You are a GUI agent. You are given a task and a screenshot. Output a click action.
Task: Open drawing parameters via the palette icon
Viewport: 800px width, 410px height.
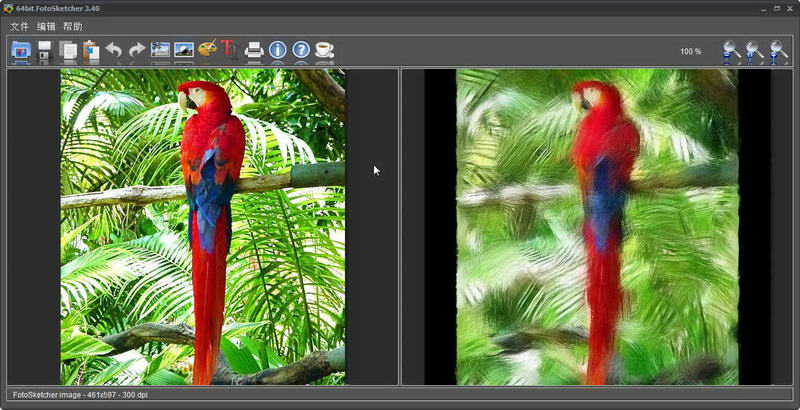point(207,50)
